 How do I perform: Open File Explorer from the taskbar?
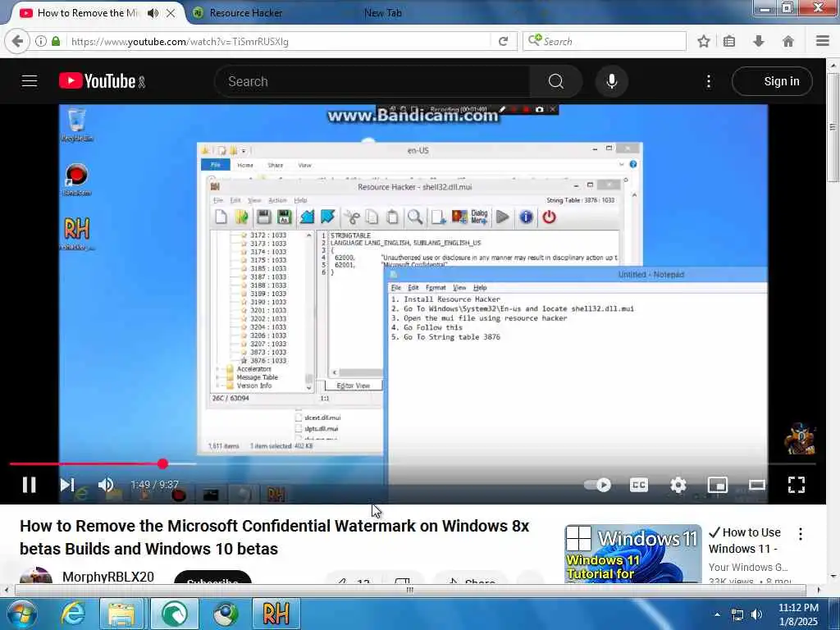121,614
